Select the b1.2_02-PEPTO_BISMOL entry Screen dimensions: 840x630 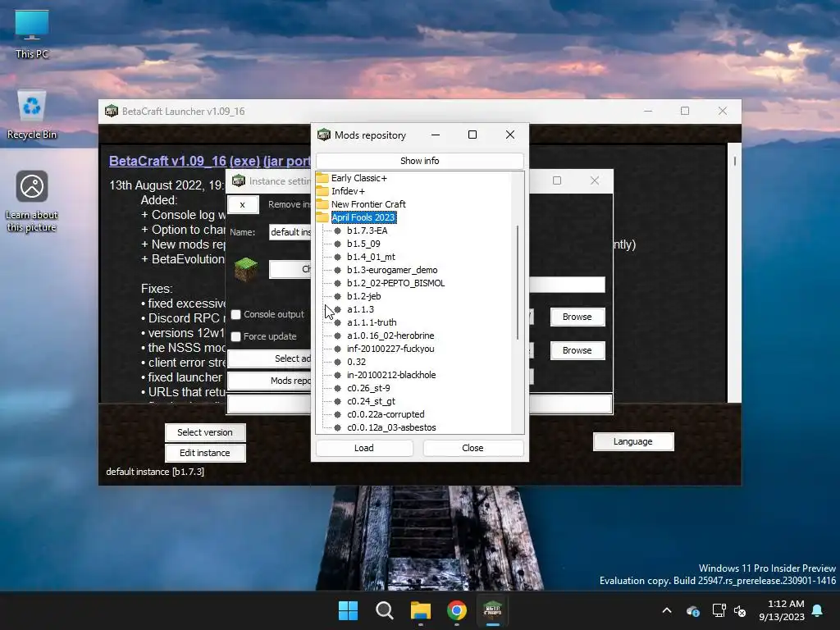point(395,283)
